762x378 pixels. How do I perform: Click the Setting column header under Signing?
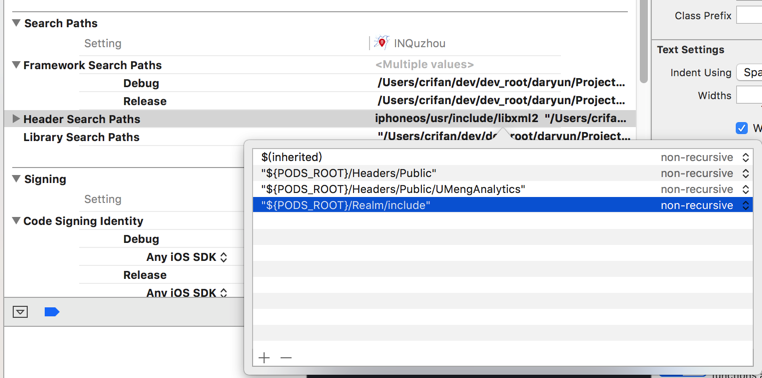pyautogui.click(x=103, y=199)
